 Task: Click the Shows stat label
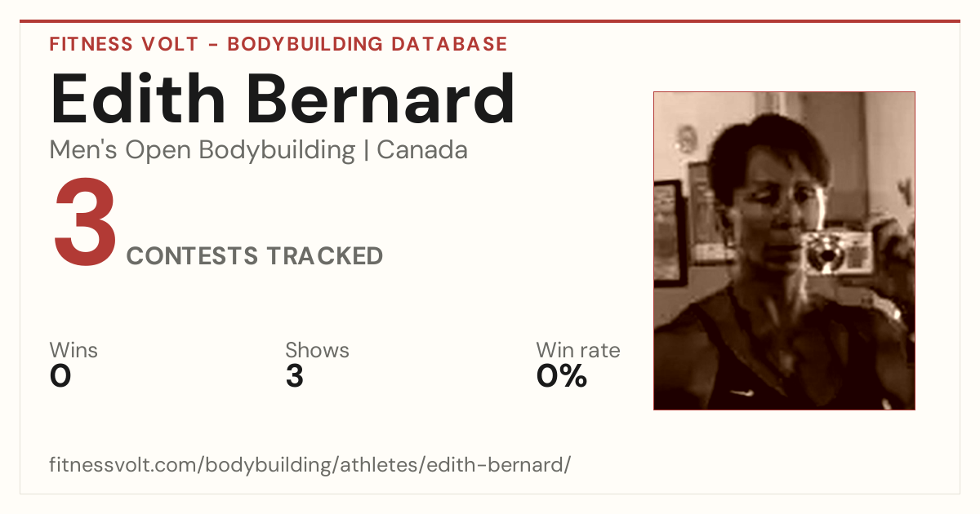pos(317,350)
